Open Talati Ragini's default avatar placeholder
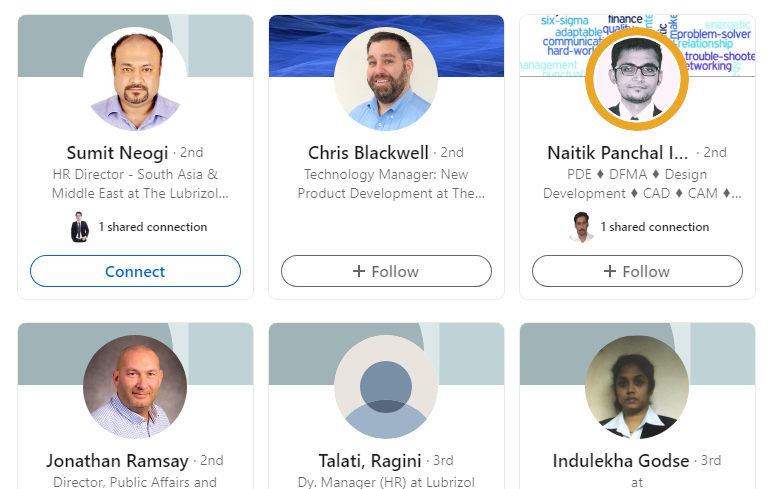 (x=386, y=387)
